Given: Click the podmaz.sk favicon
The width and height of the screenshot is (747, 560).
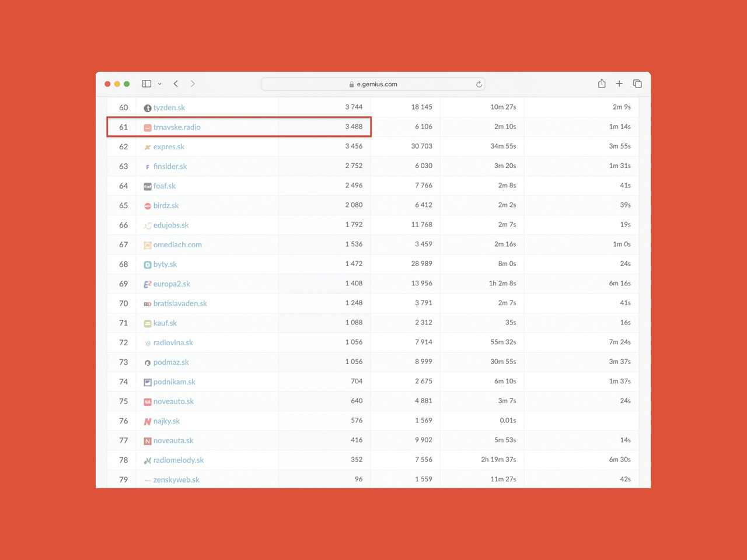Looking at the screenshot, I should (x=148, y=363).
